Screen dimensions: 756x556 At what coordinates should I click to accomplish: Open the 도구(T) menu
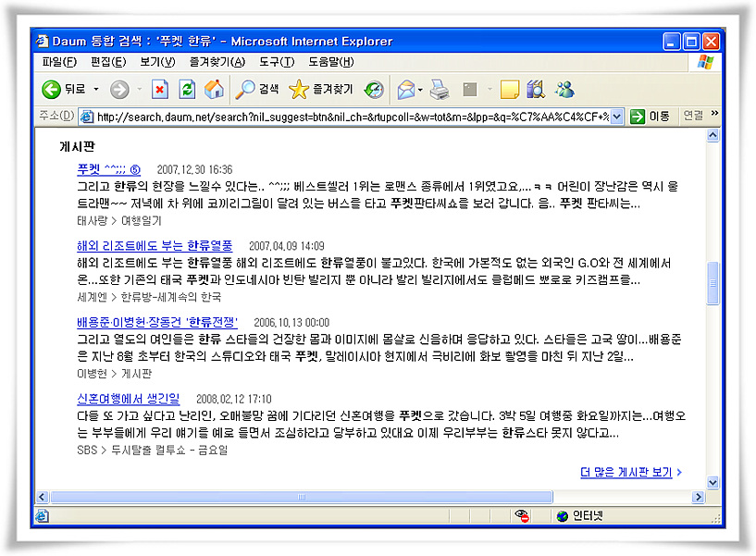tap(277, 62)
